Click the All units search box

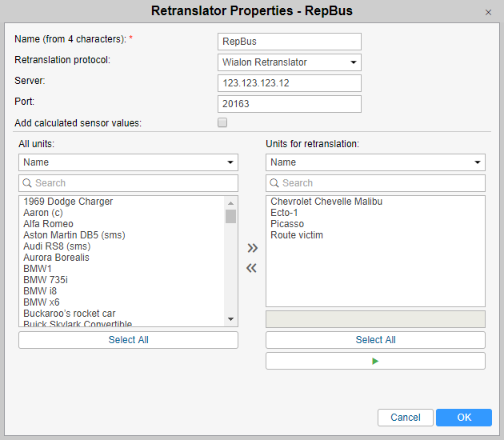[x=128, y=183]
